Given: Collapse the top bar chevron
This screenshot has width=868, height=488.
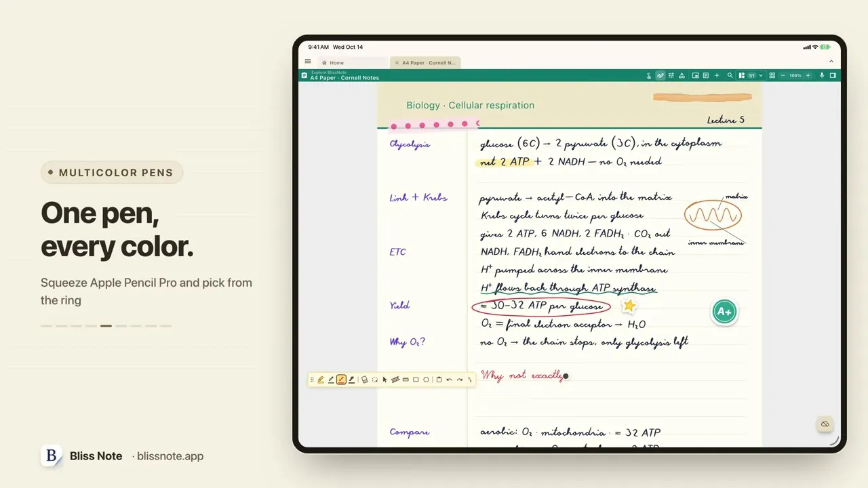Looking at the screenshot, I should pyautogui.click(x=831, y=62).
